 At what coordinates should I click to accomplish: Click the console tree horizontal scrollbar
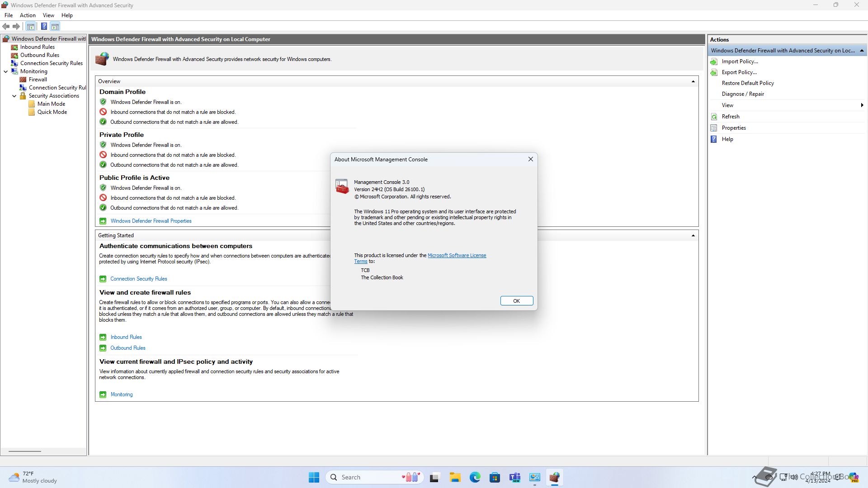point(25,451)
